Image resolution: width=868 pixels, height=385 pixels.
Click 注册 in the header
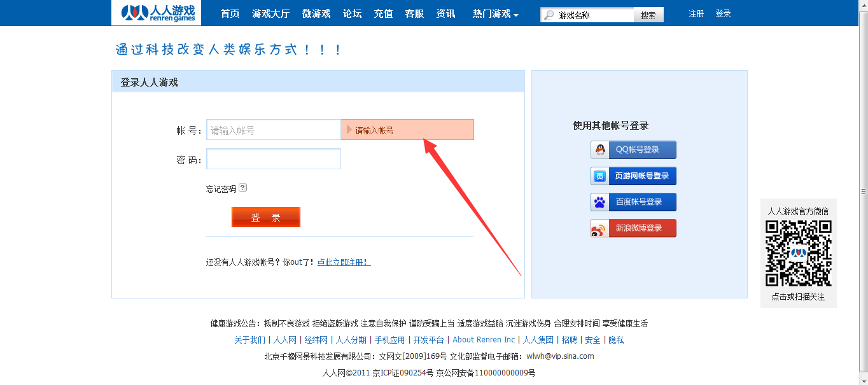[696, 13]
